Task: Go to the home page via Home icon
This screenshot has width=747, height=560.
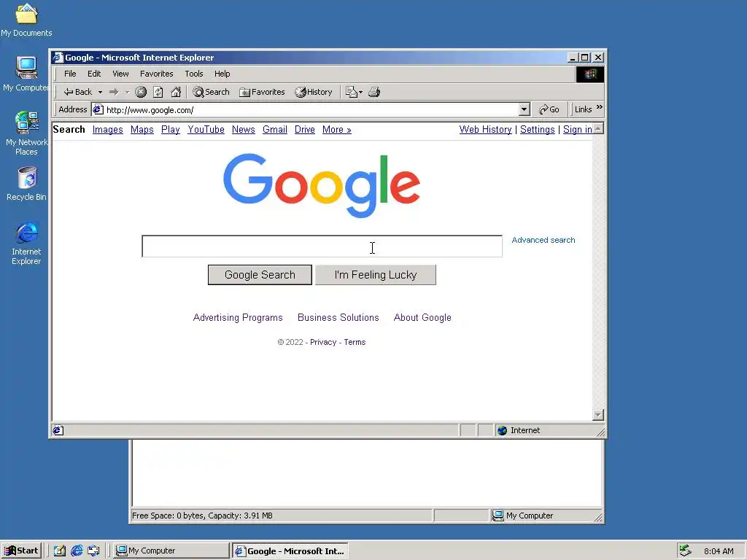Action: click(x=176, y=92)
